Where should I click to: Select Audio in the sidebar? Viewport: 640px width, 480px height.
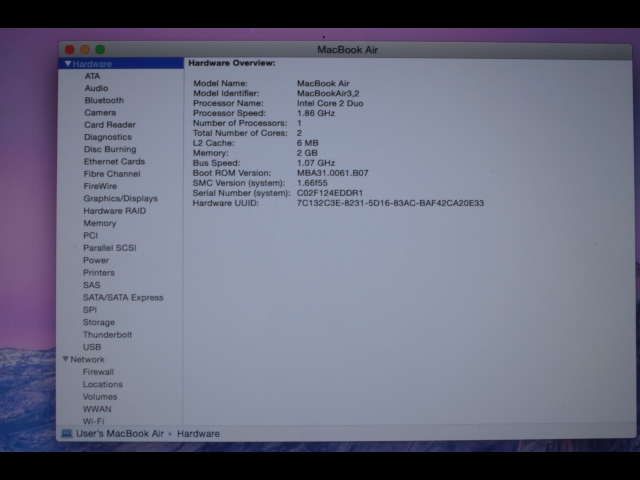point(96,88)
